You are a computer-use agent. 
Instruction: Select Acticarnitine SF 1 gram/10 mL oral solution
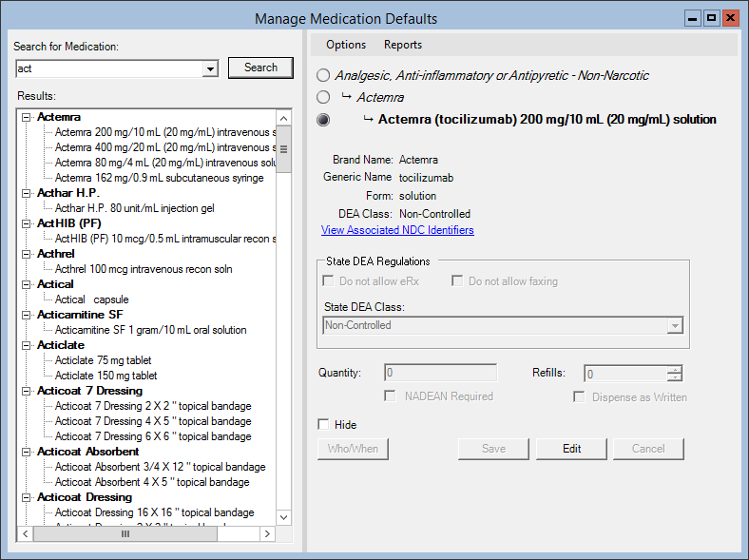coord(150,330)
